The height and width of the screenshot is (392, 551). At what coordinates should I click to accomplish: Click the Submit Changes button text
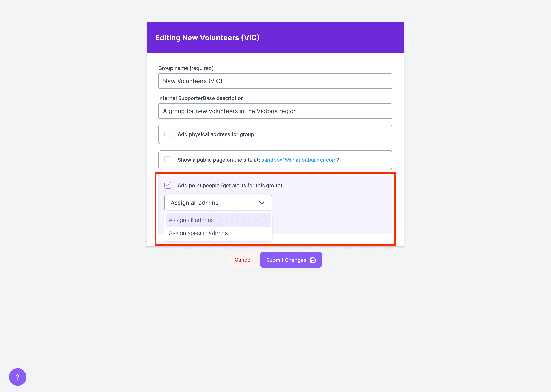(x=286, y=260)
